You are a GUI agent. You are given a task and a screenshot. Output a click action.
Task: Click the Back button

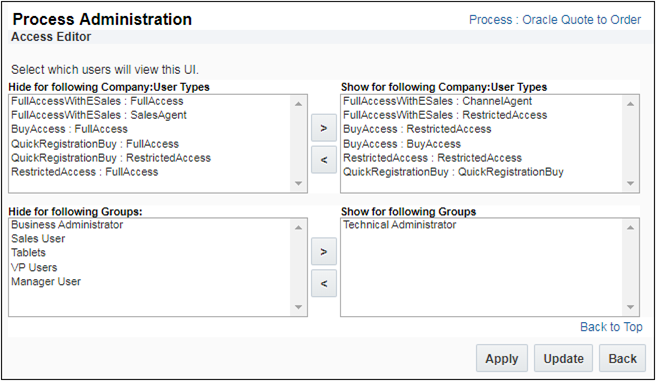click(x=623, y=358)
